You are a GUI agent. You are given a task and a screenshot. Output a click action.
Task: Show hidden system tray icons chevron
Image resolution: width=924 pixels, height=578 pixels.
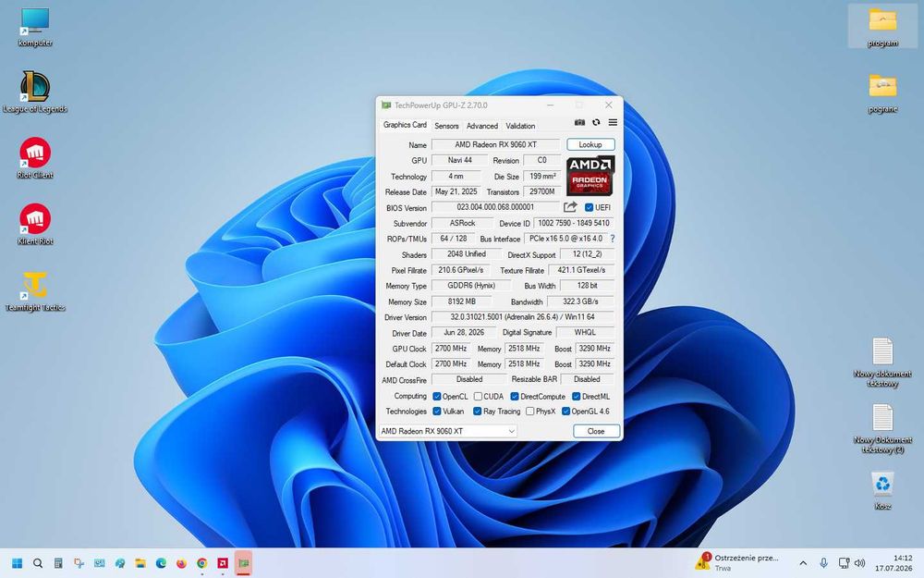point(803,563)
